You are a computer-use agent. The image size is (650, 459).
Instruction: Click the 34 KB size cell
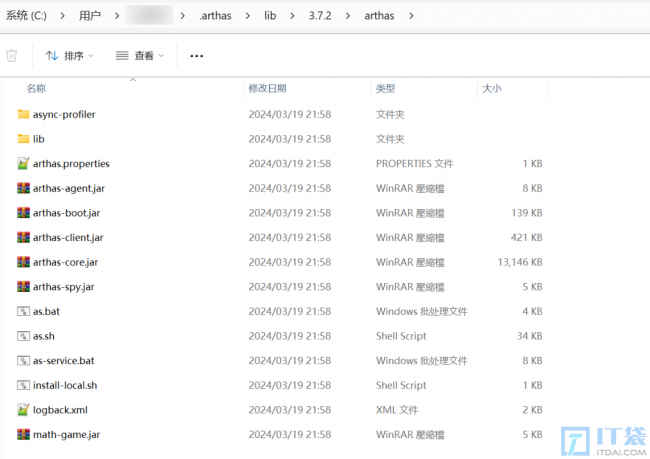529,336
